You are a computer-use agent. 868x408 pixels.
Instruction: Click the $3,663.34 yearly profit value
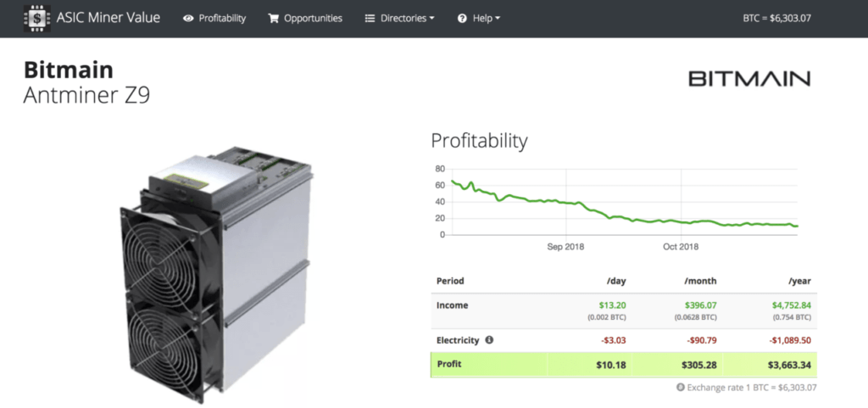click(x=791, y=366)
